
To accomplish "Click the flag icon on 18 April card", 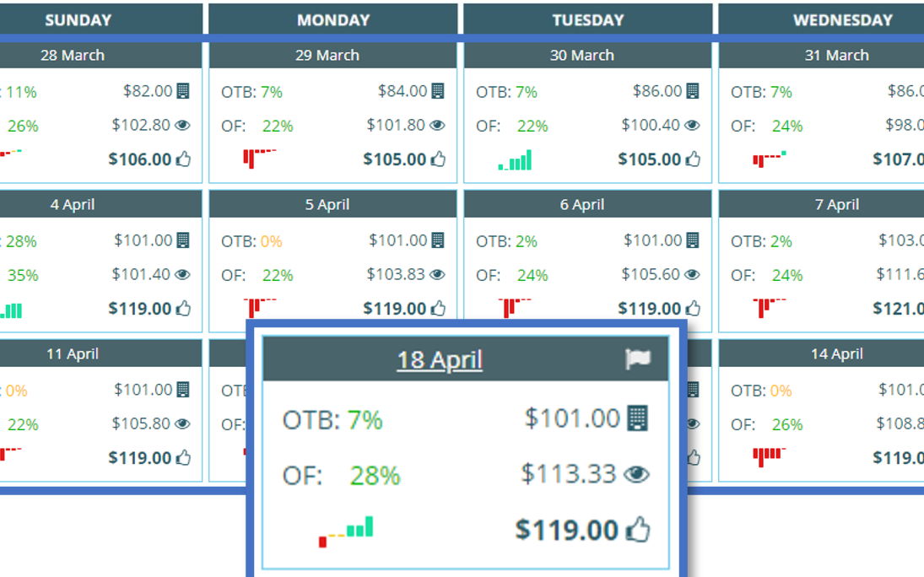I will click(638, 359).
